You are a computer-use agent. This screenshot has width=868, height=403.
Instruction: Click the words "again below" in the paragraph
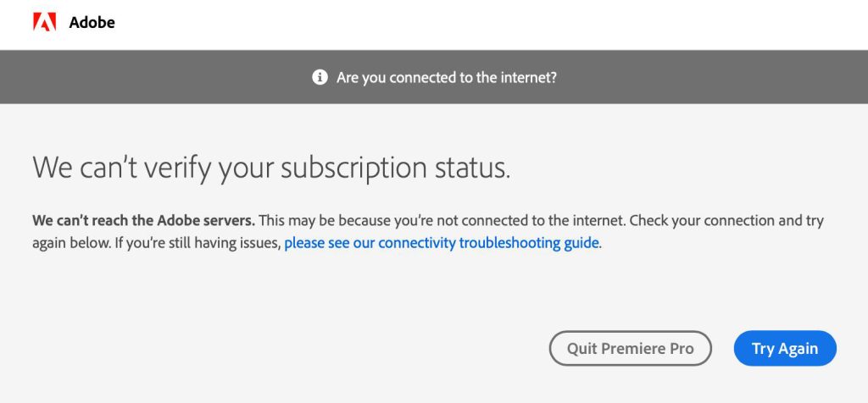(69, 243)
